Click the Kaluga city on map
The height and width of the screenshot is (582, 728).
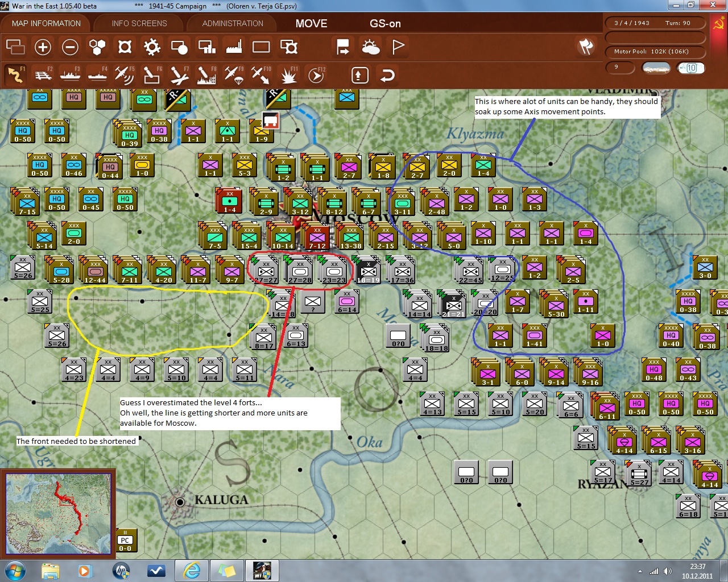click(x=180, y=502)
